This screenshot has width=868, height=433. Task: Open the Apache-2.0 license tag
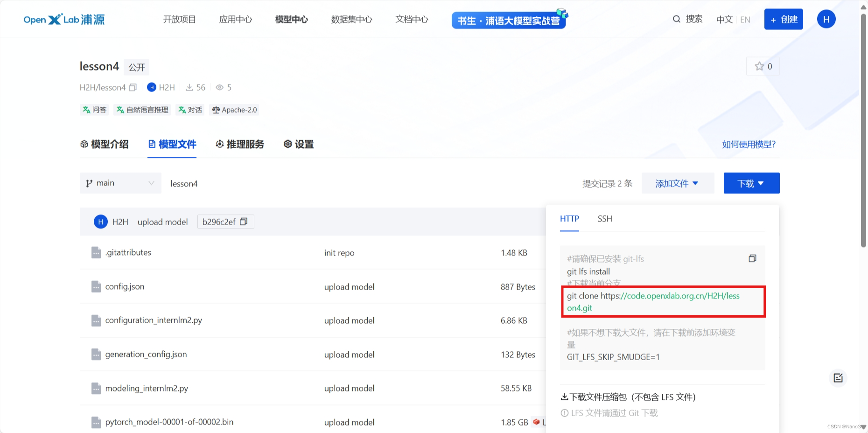coord(234,110)
